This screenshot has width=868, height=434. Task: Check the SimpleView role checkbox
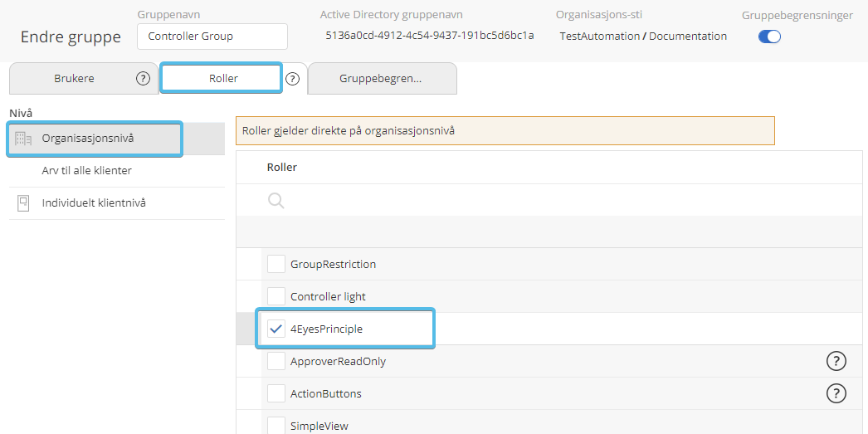(x=276, y=425)
